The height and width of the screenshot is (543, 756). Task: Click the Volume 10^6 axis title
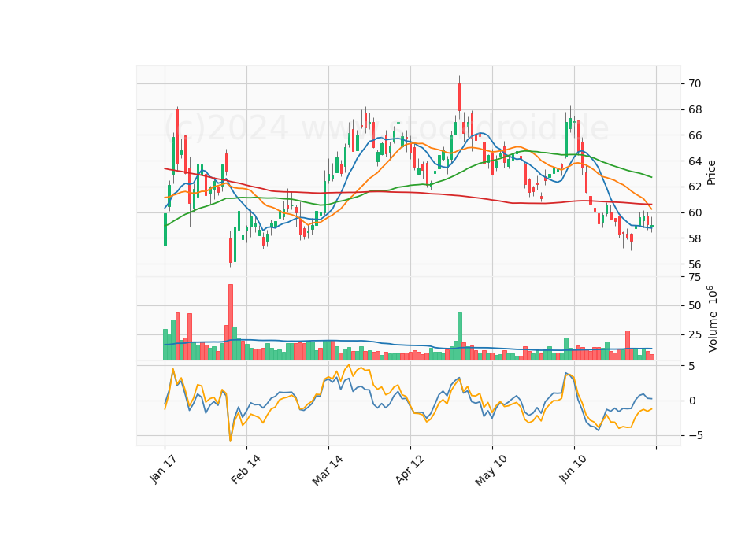click(x=712, y=319)
